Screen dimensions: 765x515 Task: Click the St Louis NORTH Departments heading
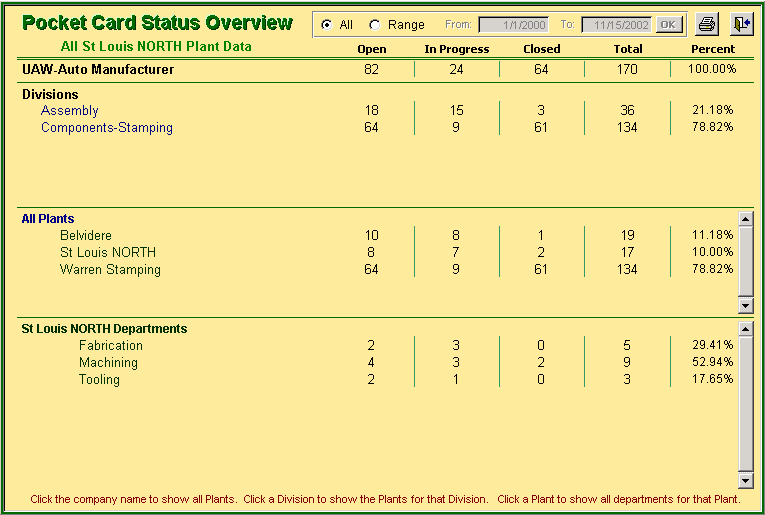pos(104,329)
